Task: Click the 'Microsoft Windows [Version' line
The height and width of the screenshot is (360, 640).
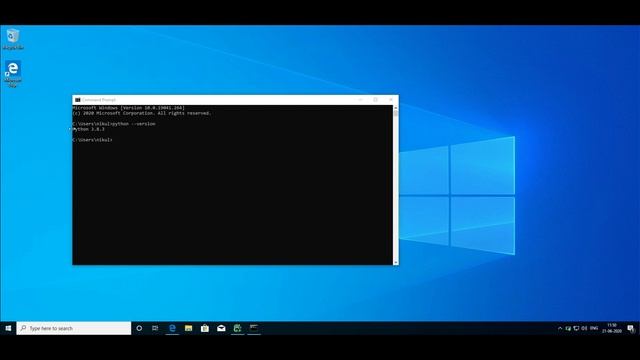Action: pos(129,108)
